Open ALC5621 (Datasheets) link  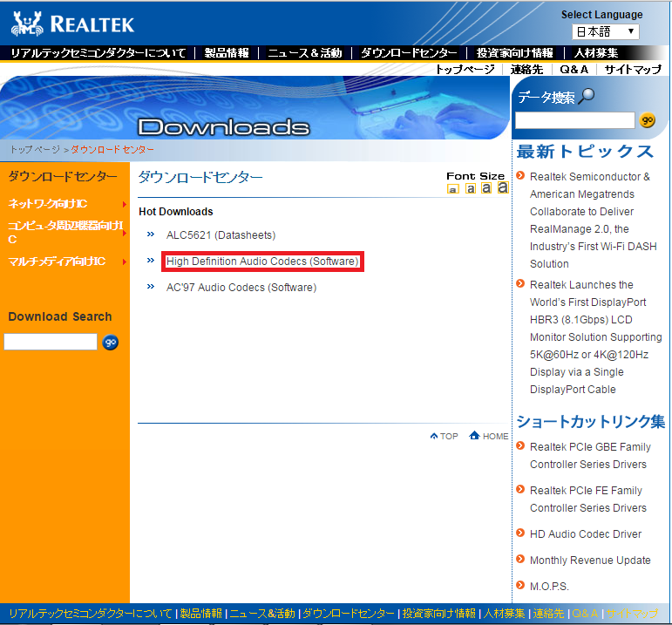(x=221, y=235)
